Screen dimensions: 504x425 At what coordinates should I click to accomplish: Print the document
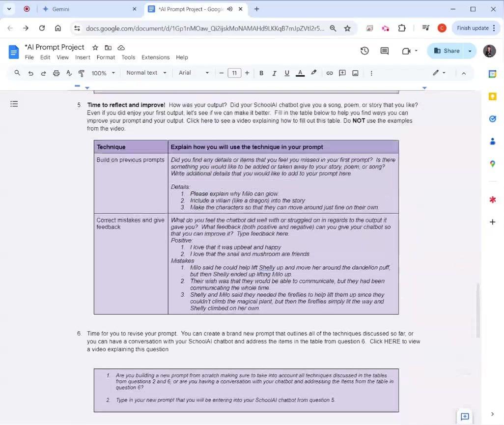(56, 73)
